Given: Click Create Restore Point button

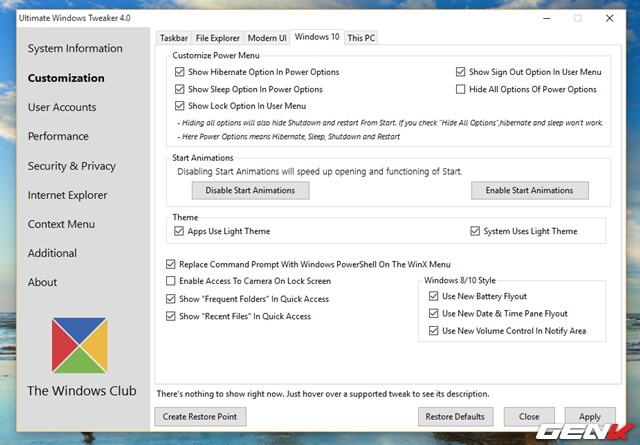Looking at the screenshot, I should (200, 416).
